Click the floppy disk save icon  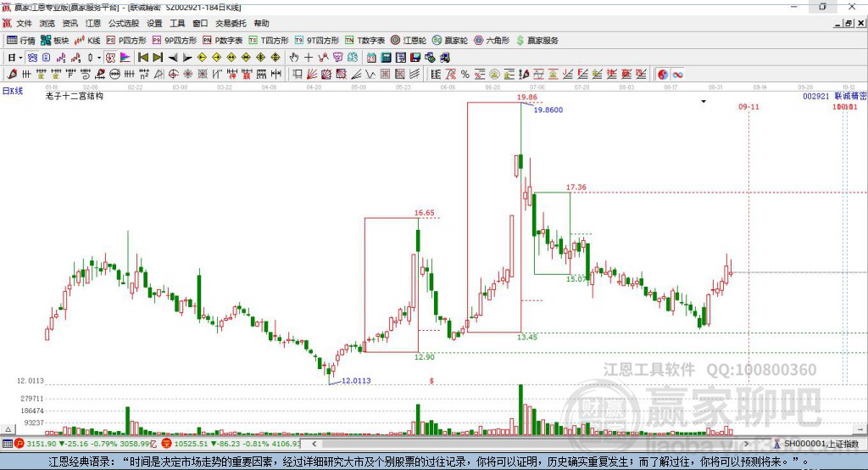pyautogui.click(x=415, y=58)
